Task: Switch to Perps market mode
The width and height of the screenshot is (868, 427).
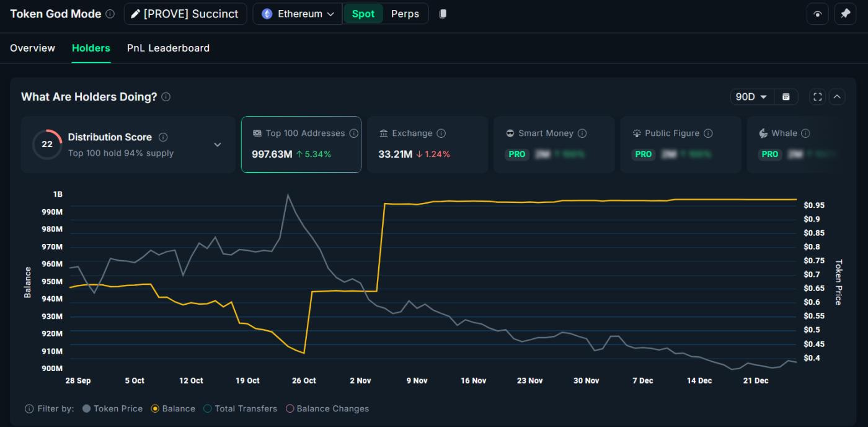Action: (x=405, y=14)
